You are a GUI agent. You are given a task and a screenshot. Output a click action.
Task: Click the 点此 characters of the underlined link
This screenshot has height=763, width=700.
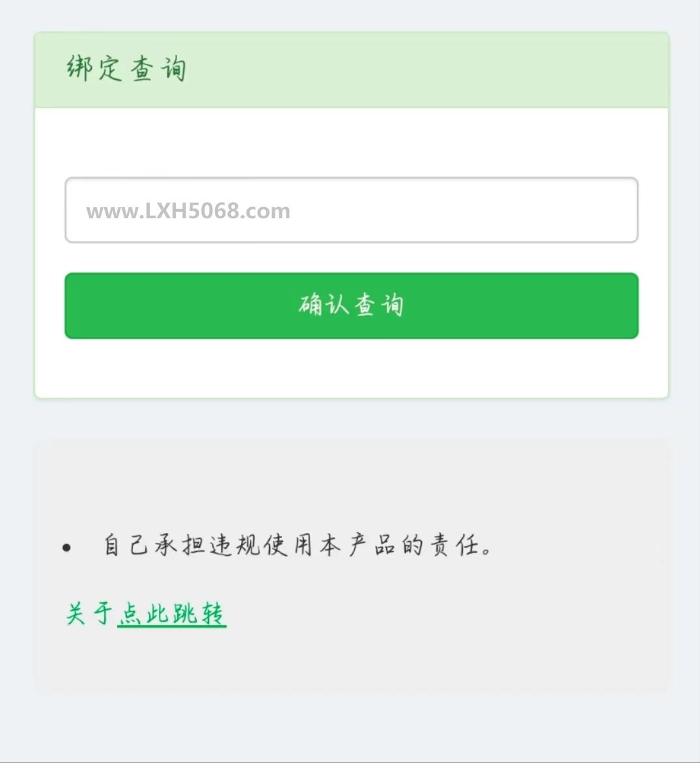click(x=144, y=614)
